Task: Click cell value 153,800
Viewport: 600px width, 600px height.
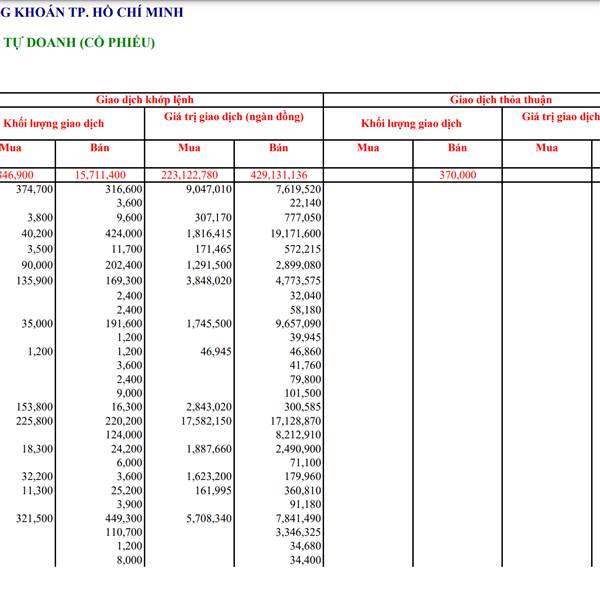Action: tap(35, 407)
